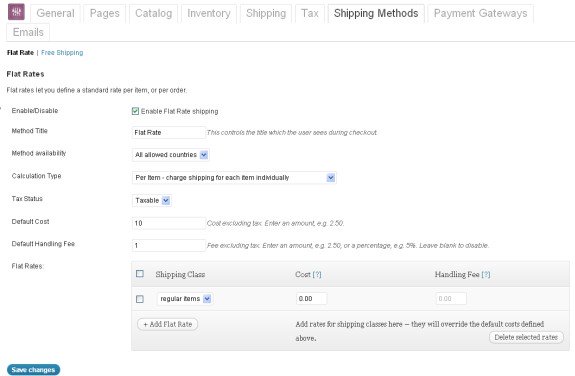Open the General tab
The height and width of the screenshot is (376, 575).
(55, 14)
